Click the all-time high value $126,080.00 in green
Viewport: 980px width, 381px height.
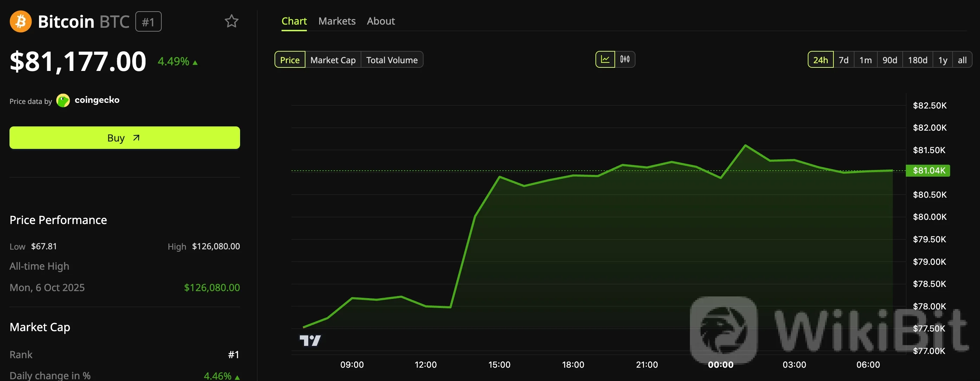click(x=212, y=288)
